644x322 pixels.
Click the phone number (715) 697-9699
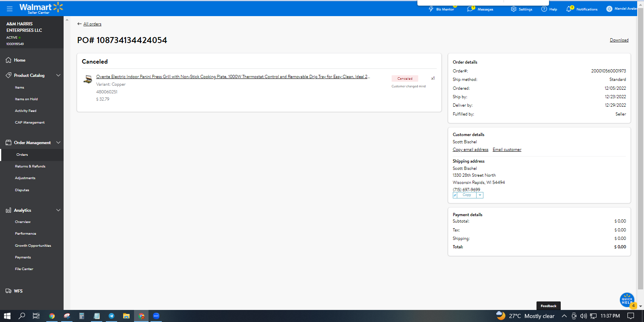[x=466, y=190]
